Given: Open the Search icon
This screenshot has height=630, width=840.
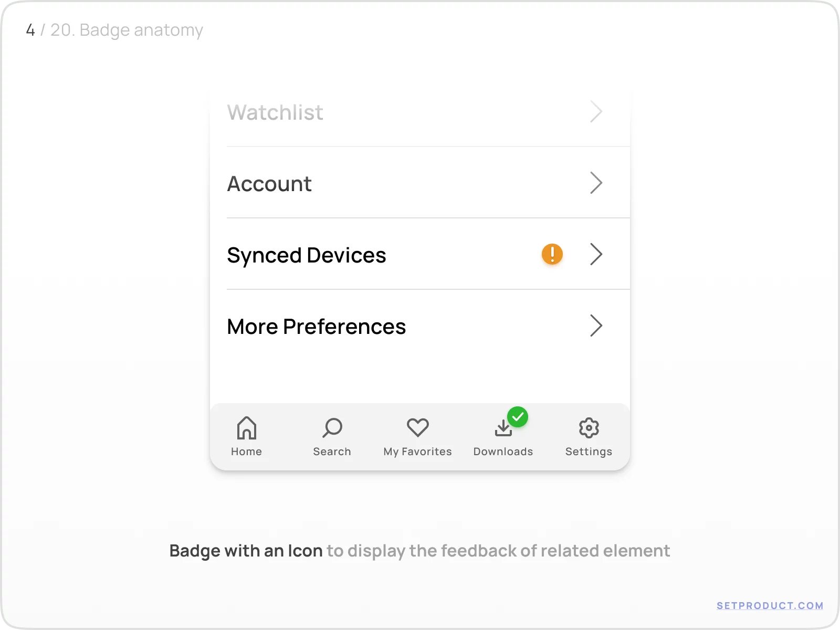Looking at the screenshot, I should click(x=332, y=428).
